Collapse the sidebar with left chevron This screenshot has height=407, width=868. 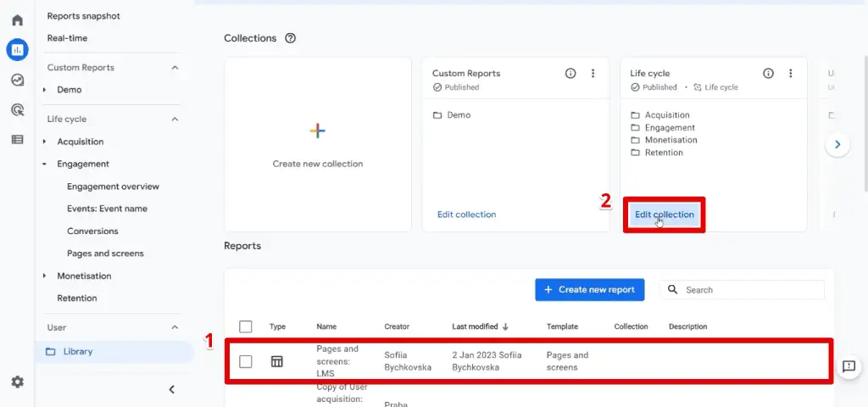(x=171, y=390)
